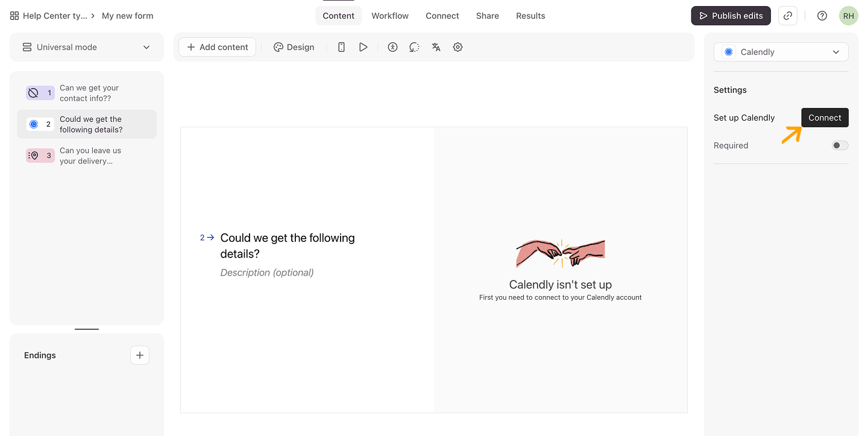Open the Calendly question type dropdown
Screen dimensions: 868x436
[781, 52]
